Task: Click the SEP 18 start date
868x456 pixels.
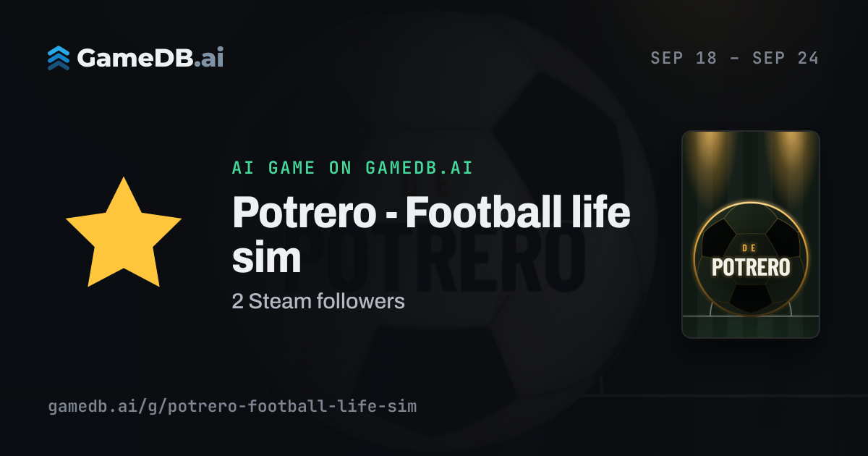Action: coord(684,59)
